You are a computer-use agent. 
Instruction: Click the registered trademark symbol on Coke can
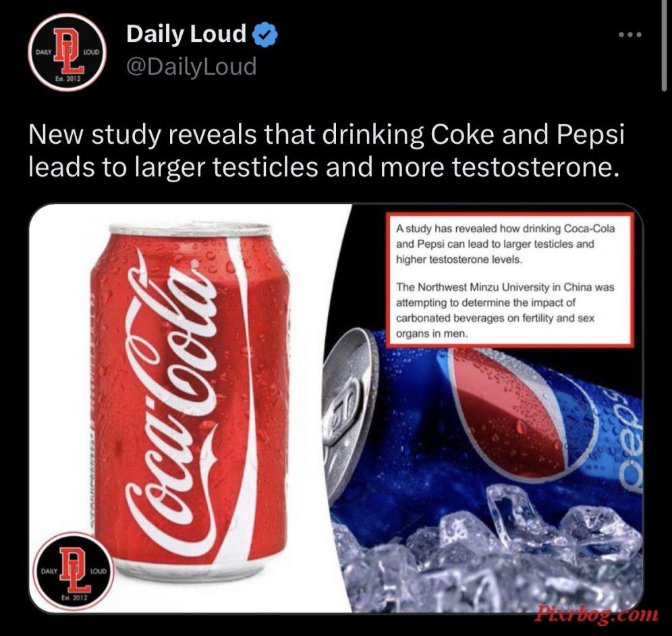click(196, 265)
